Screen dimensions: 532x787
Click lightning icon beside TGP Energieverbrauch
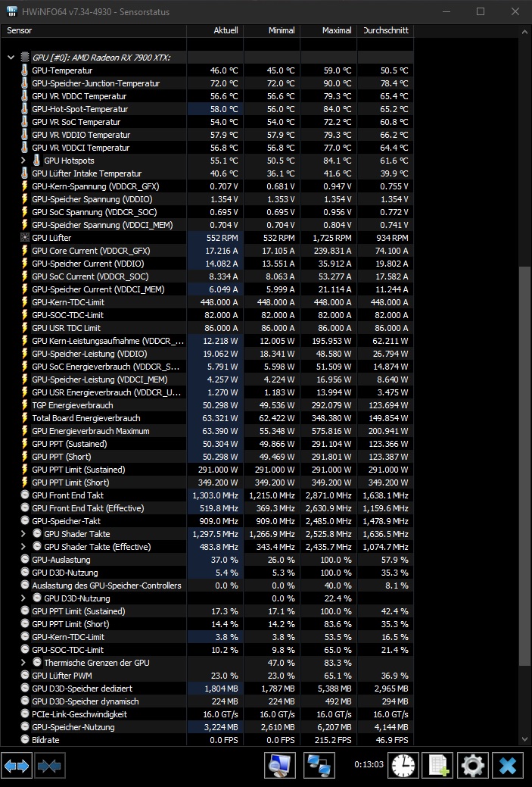pos(24,405)
